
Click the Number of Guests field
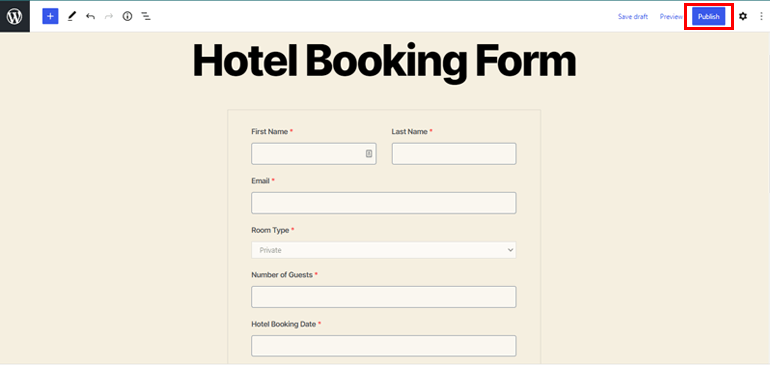coord(384,297)
